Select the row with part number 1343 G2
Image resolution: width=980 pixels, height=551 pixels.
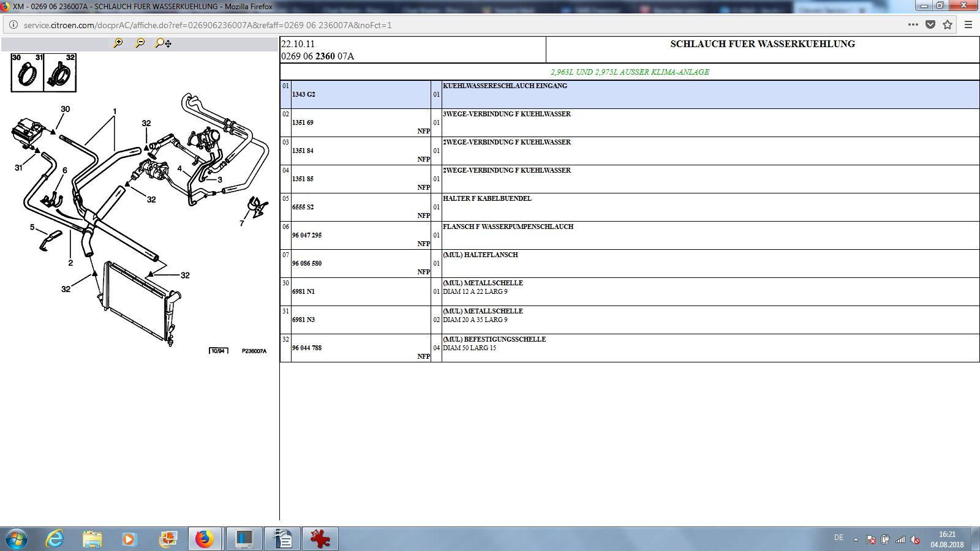pos(630,94)
